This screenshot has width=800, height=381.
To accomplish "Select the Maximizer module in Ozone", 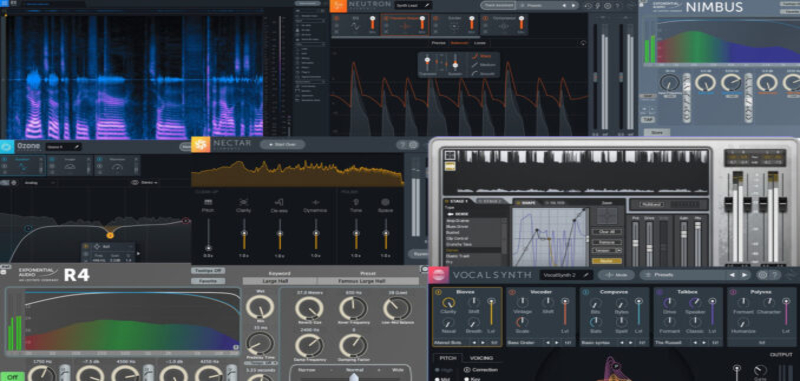I will 116,166.
